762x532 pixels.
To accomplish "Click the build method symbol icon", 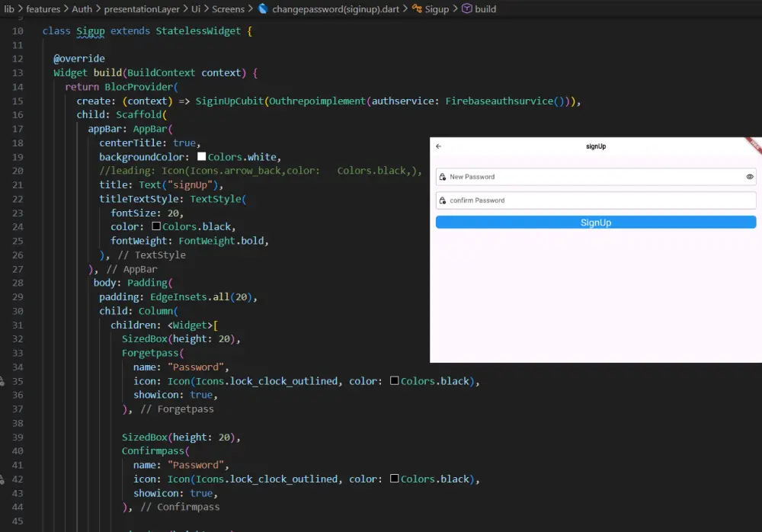I will pos(466,8).
